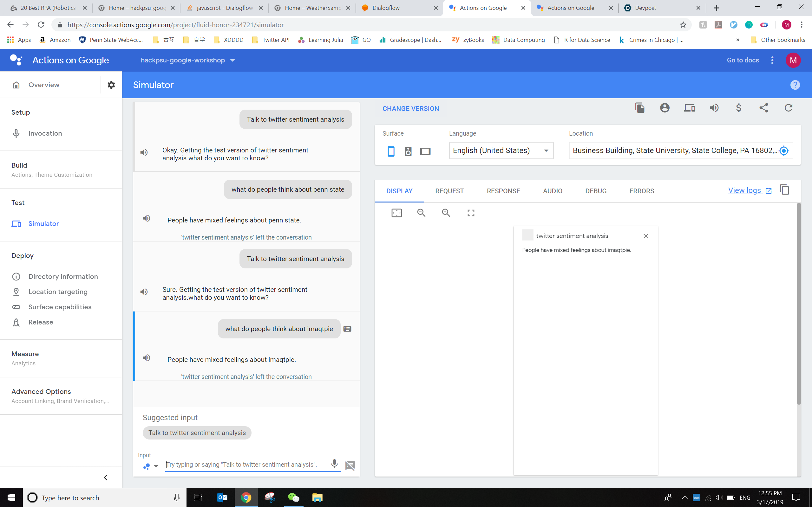Screen dimensions: 812x507
Task: Click the reset/refresh icon in simulator toolbar
Action: [788, 108]
